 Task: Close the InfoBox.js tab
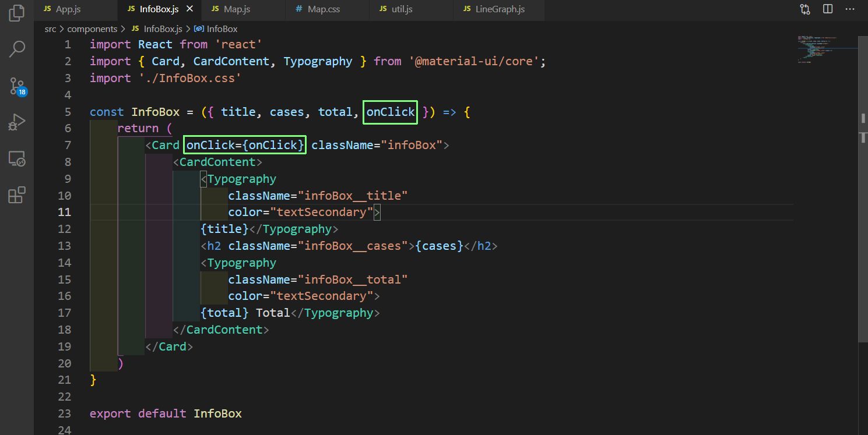coord(189,9)
